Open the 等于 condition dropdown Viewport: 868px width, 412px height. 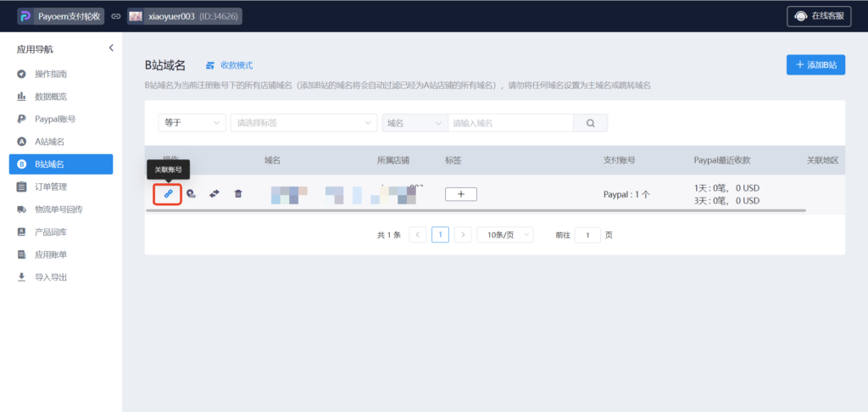point(192,123)
